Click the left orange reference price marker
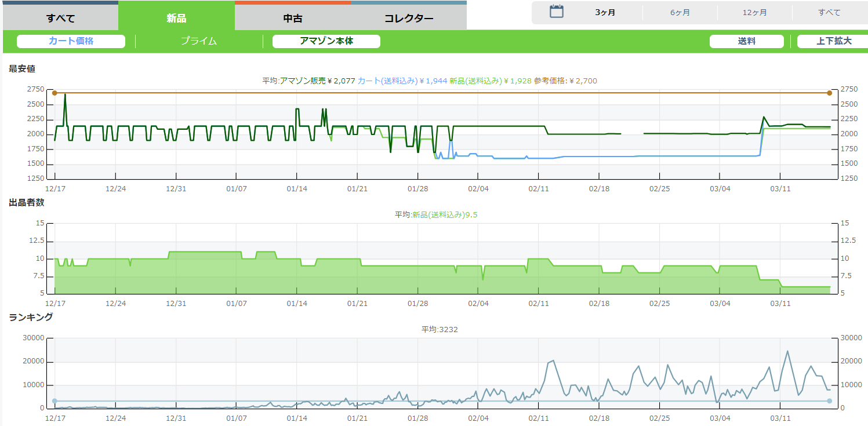 55,93
